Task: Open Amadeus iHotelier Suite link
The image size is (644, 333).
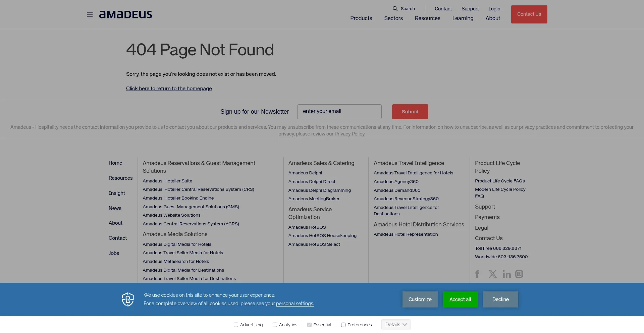Action: point(167,181)
